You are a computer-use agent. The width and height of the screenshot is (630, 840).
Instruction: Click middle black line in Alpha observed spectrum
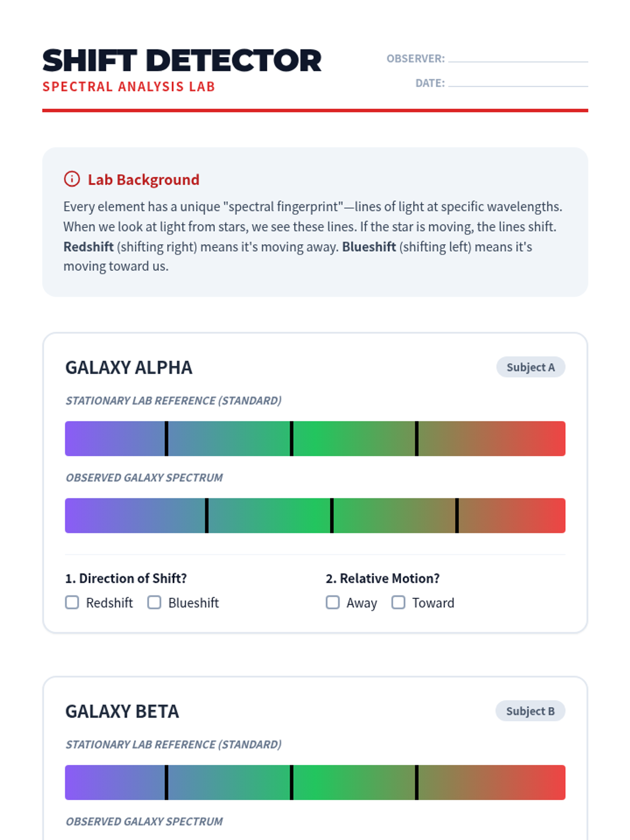pos(332,516)
